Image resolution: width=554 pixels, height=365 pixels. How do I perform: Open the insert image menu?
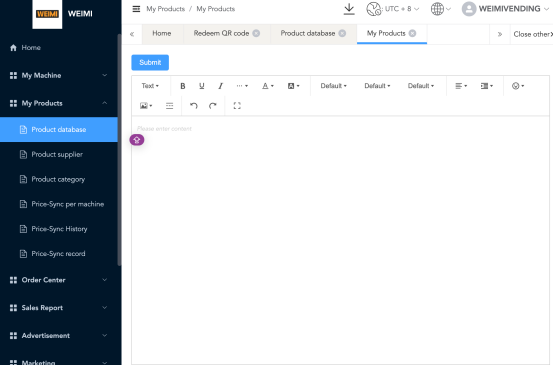click(x=146, y=106)
